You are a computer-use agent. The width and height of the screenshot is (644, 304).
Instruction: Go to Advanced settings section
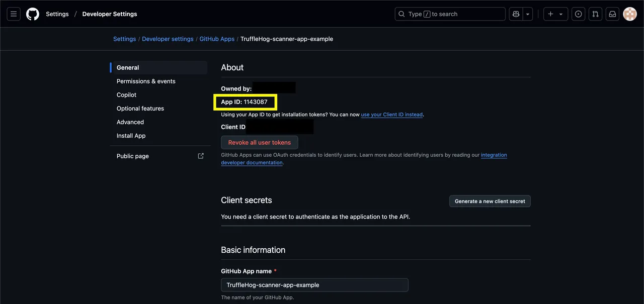click(x=130, y=122)
